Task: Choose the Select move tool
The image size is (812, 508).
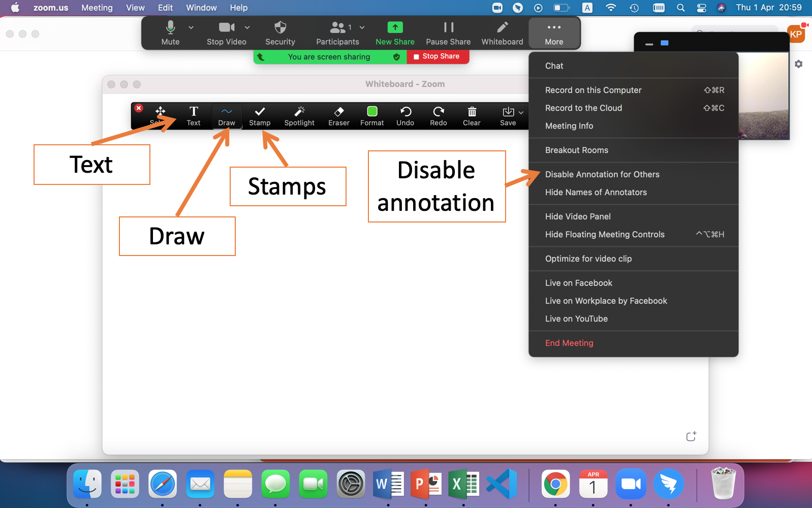Action: tap(160, 116)
